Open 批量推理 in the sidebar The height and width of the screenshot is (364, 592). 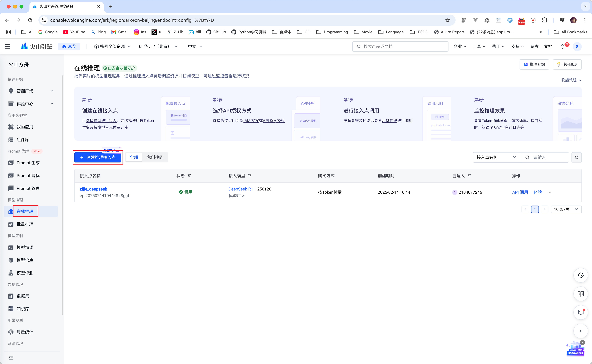point(31,224)
